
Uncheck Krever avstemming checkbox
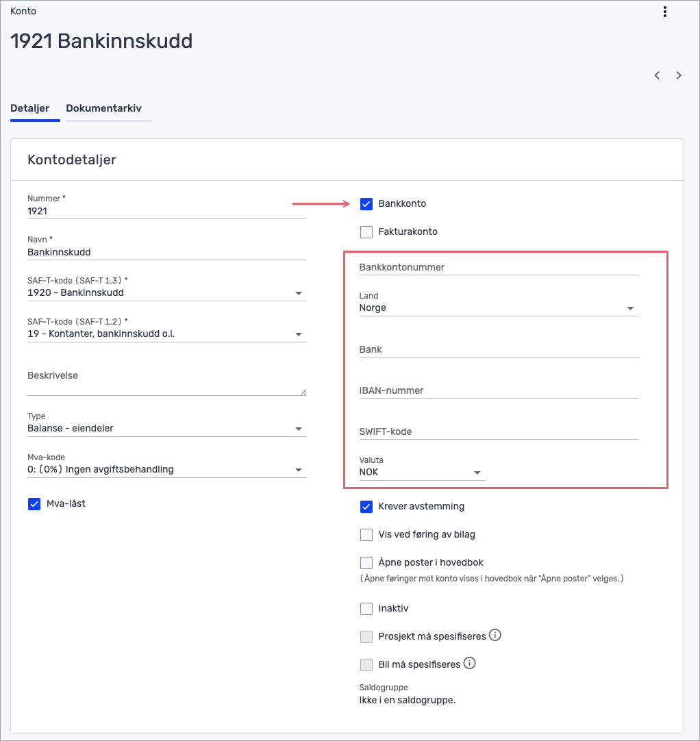(366, 507)
